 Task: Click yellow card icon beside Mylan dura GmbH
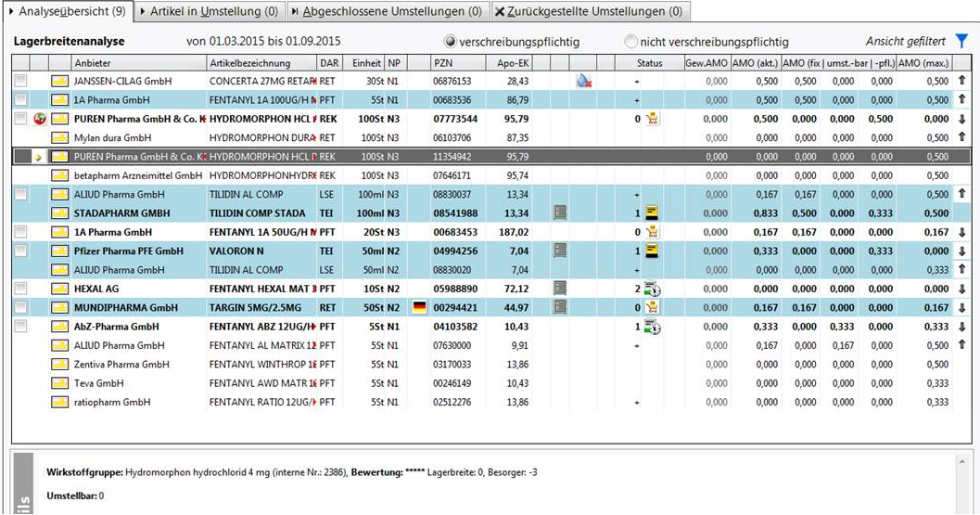pos(59,137)
